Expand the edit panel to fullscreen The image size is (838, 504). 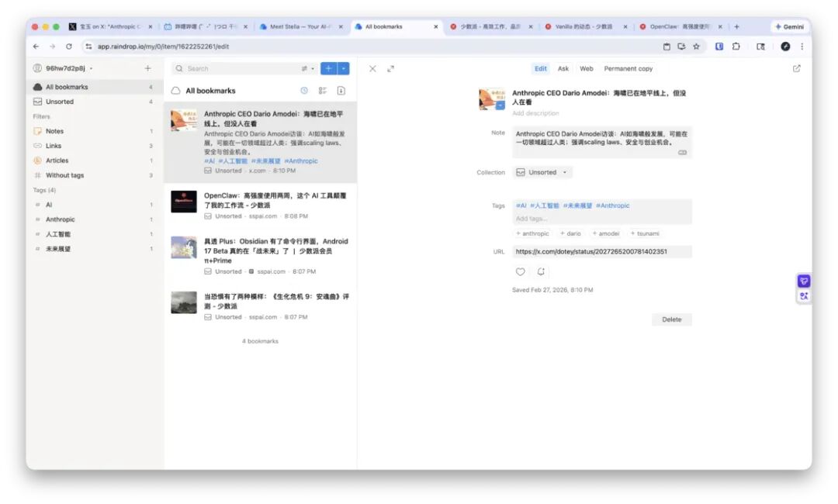(390, 69)
